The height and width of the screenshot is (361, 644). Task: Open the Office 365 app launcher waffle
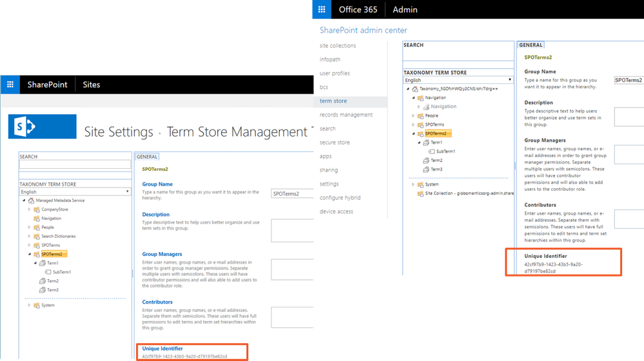[322, 10]
